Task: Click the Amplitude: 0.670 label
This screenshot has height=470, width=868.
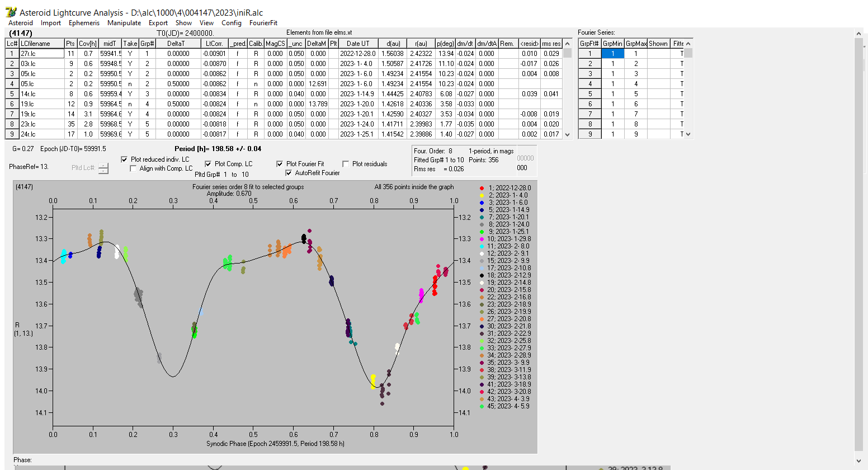Action: (x=229, y=194)
